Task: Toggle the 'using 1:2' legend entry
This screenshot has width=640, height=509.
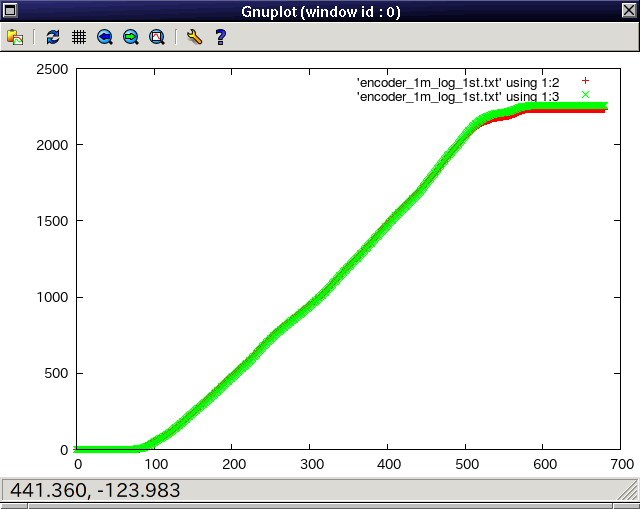Action: pos(458,83)
